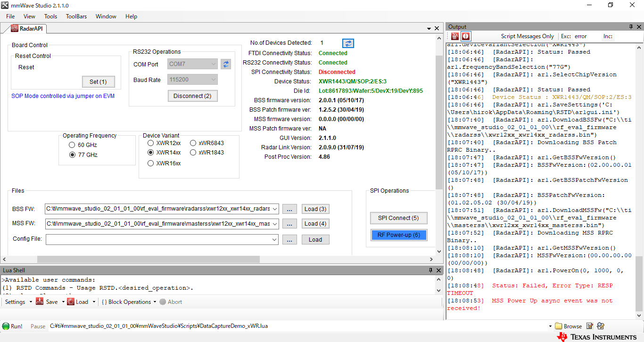This screenshot has height=342, width=644.
Task: Pin the Lua Shell panel
Action: tap(430, 270)
